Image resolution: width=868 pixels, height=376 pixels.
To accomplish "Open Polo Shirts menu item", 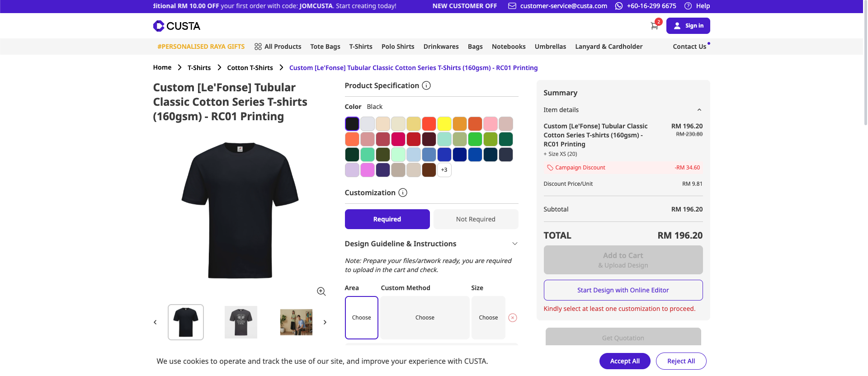I will (x=398, y=47).
